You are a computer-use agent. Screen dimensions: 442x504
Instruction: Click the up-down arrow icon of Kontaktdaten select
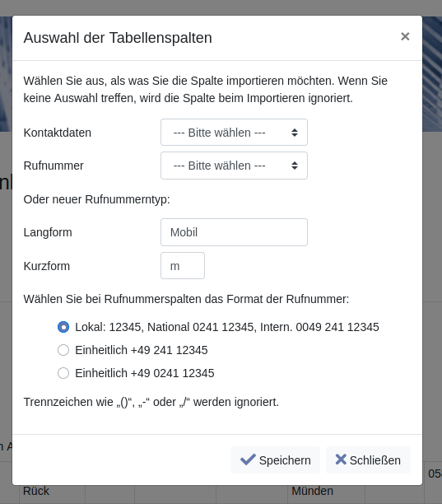294,133
